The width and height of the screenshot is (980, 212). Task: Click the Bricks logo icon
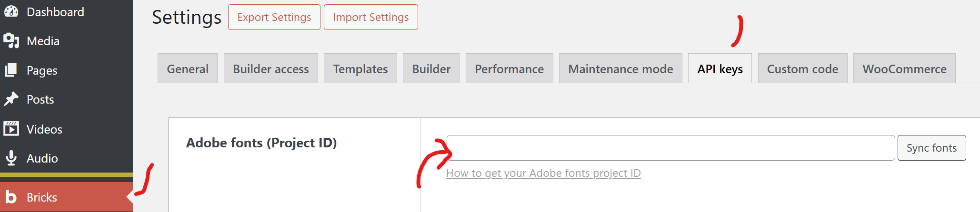point(11,197)
